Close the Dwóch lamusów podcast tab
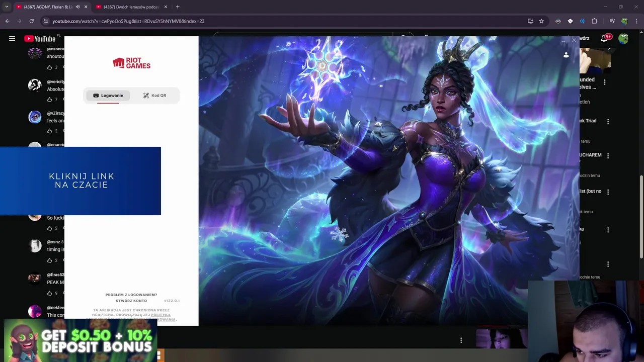This screenshot has width=644, height=362. pos(166,7)
